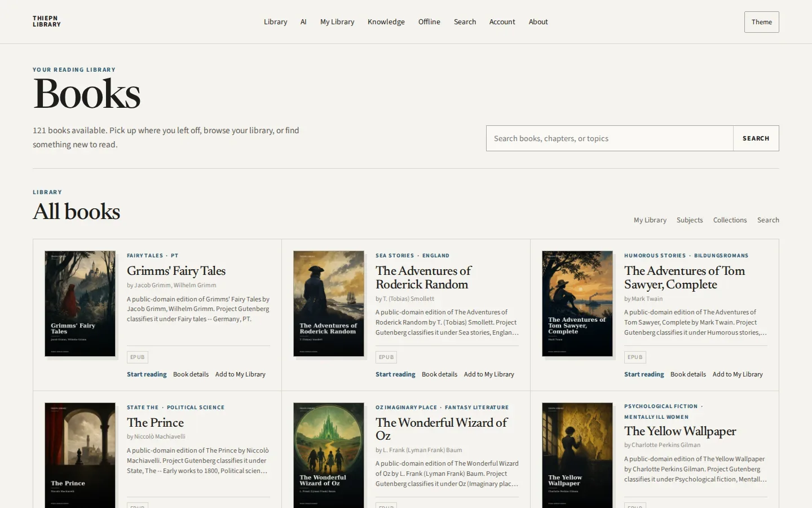The height and width of the screenshot is (508, 812).
Task: Click the Fairy Tales subject tag
Action: 145,256
